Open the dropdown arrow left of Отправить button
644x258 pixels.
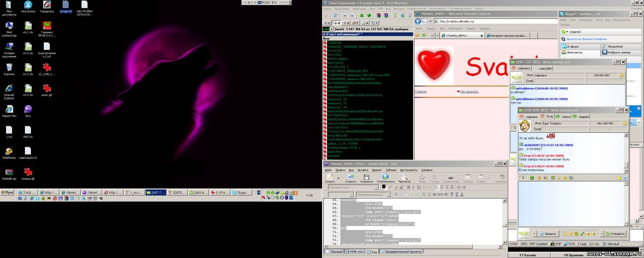[x=602, y=234]
